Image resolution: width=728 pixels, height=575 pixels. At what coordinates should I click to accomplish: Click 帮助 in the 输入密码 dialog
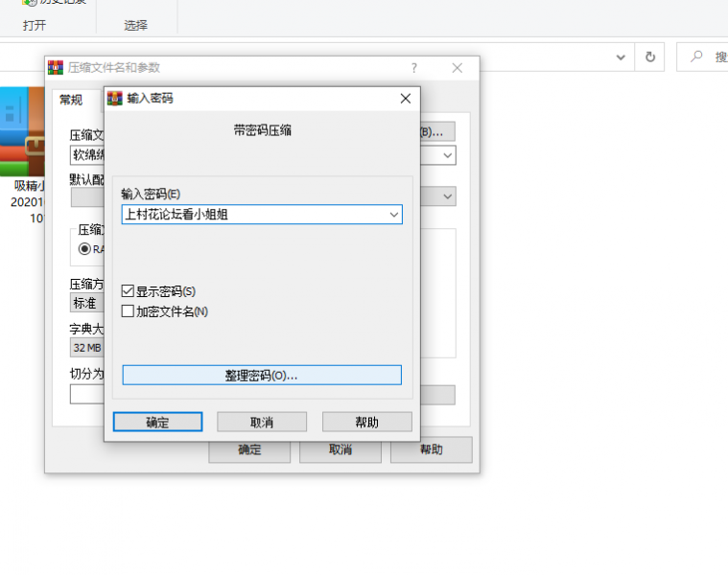tap(366, 423)
